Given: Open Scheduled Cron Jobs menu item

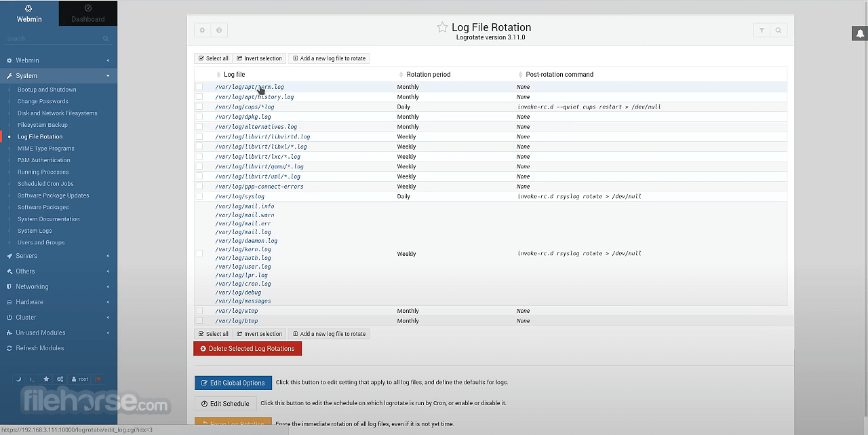Looking at the screenshot, I should pos(45,184).
